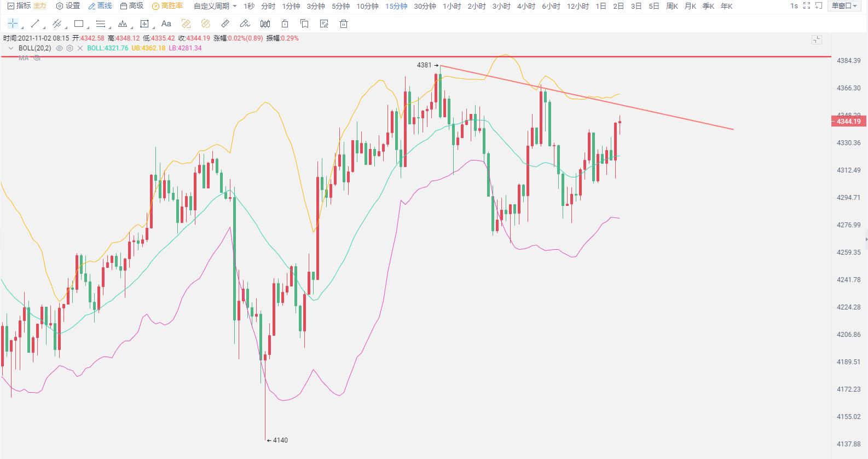
Task: Click the lock drawings icon
Action: [x=285, y=24]
